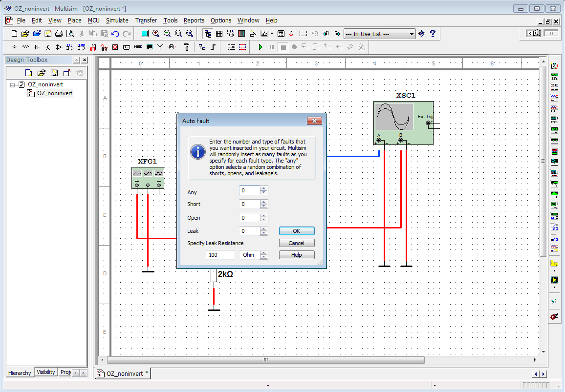The image size is (565, 392).
Task: Place a CMOS gate component
Action: pyautogui.click(x=82, y=47)
